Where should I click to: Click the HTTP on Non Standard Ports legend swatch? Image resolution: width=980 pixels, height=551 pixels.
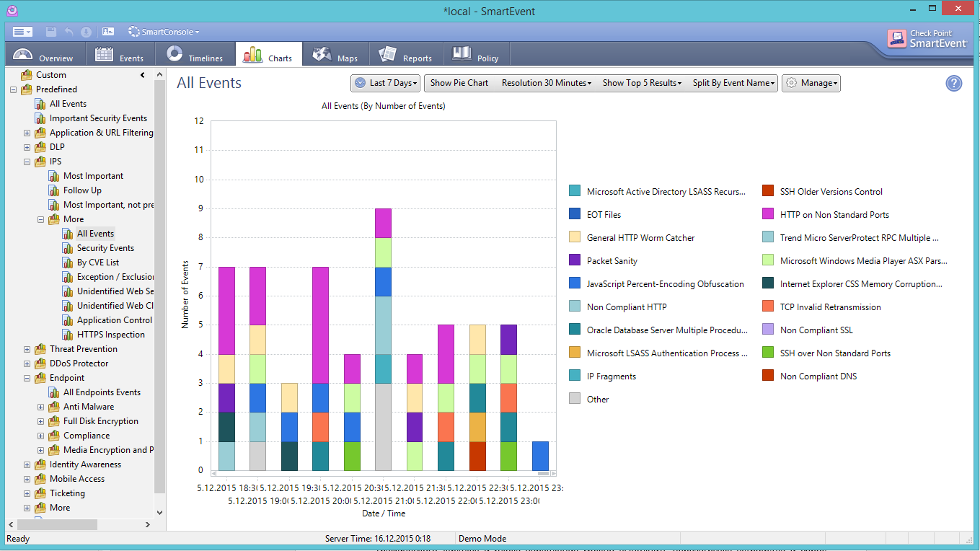767,215
